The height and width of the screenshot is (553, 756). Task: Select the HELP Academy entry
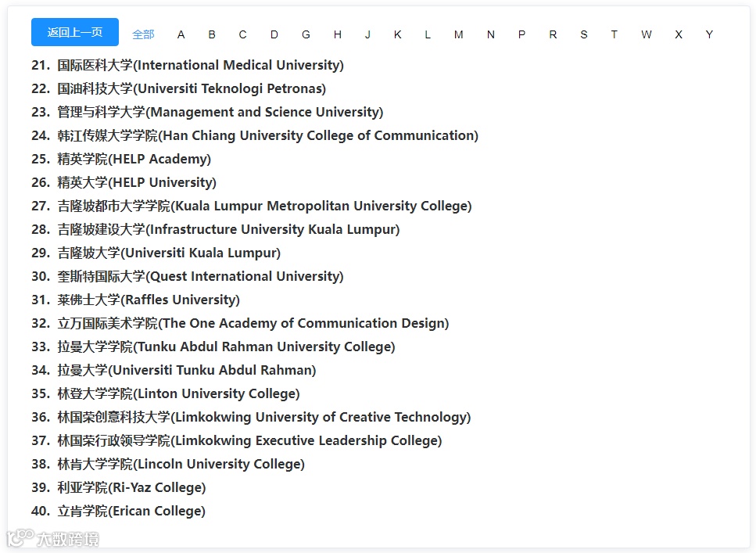tap(121, 160)
